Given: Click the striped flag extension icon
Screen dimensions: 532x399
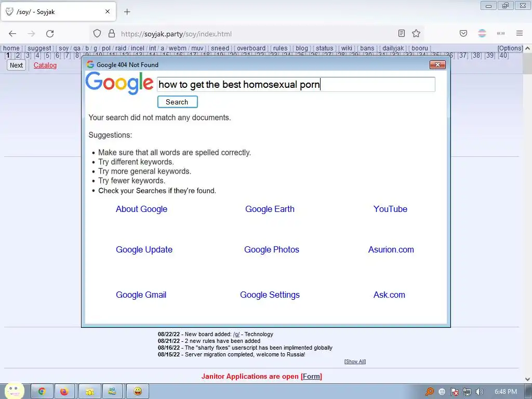Looking at the screenshot, I should [482, 33].
